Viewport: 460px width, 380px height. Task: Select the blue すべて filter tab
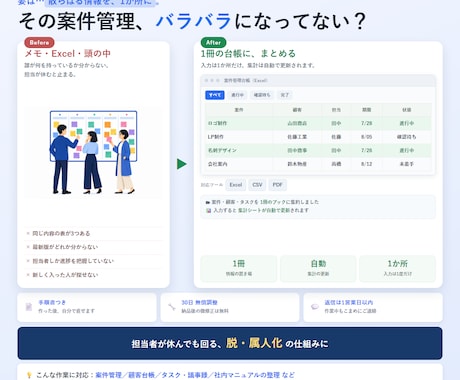215,95
